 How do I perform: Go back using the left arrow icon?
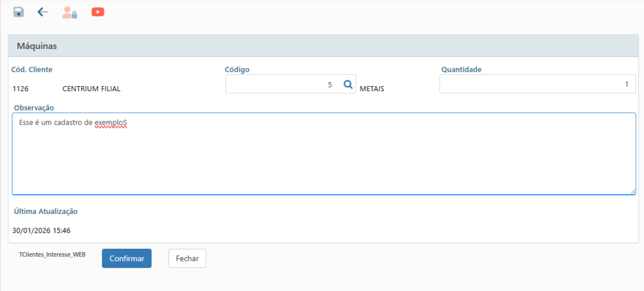43,12
